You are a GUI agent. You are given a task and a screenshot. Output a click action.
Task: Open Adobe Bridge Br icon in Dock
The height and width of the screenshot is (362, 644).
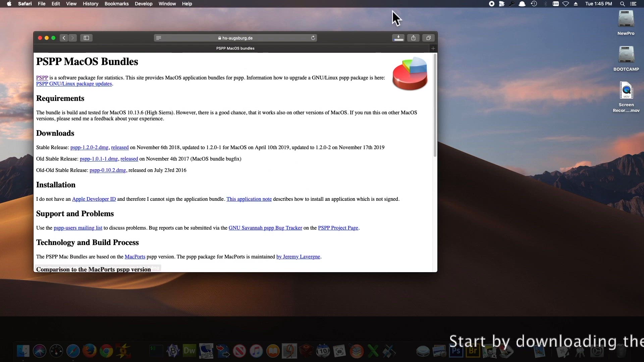473,351
